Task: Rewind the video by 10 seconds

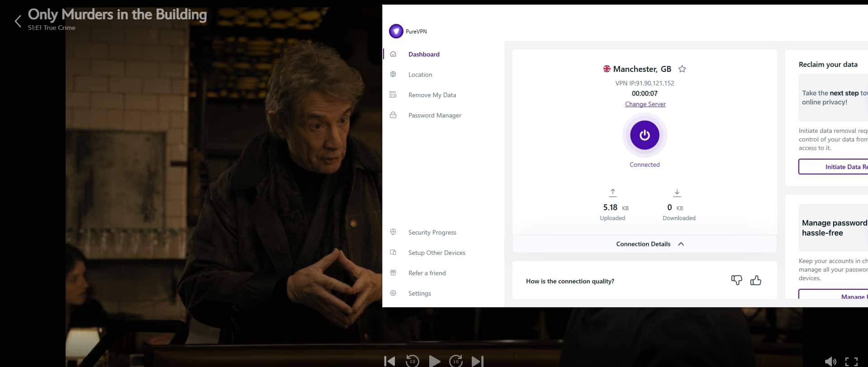Action: 412,361
